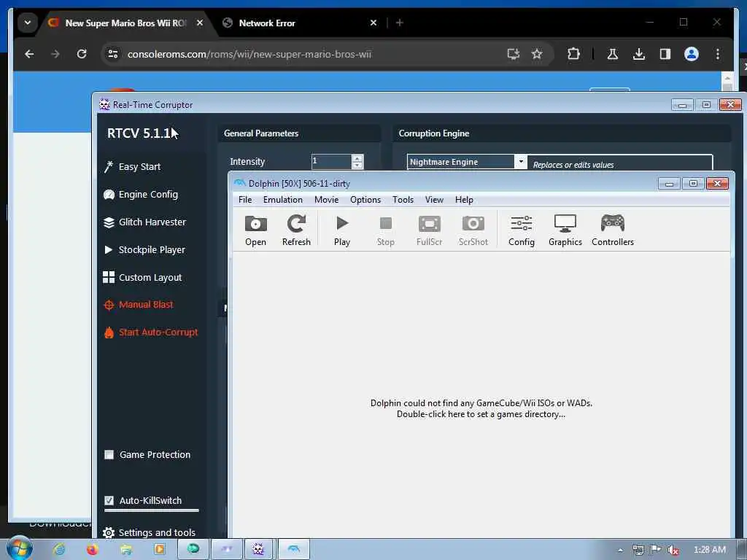Screen dimensions: 747x560
Task: Open the Chrome three-dot menu
Action: coord(718,54)
